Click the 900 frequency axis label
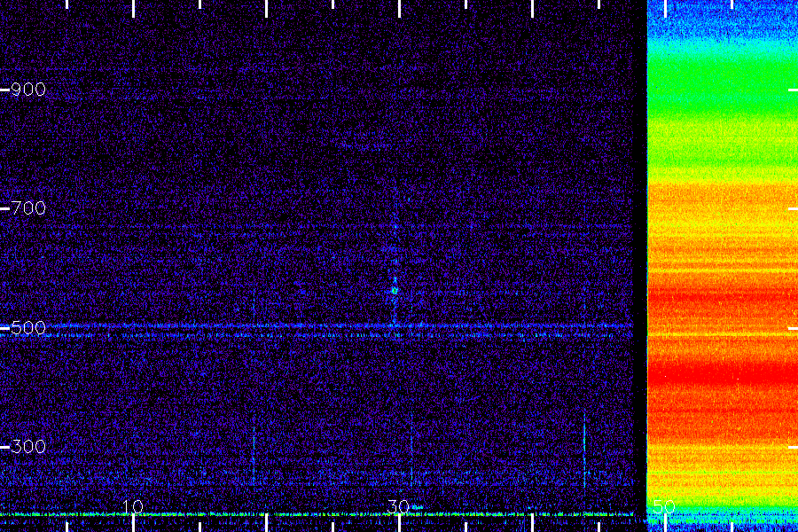 pyautogui.click(x=28, y=90)
